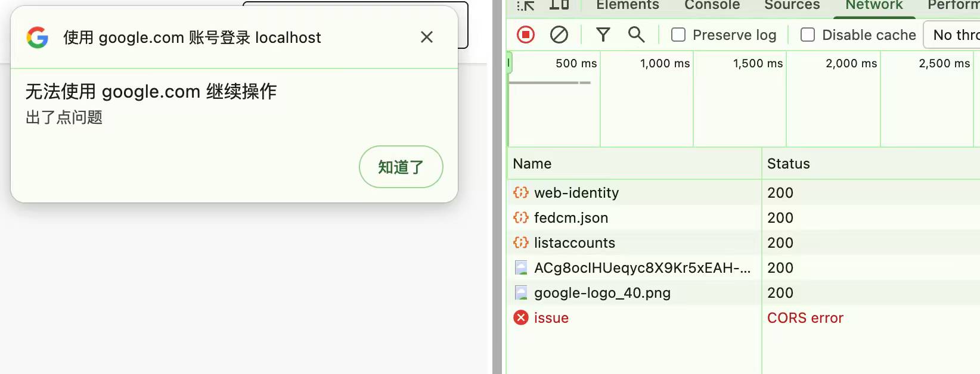
Task: Click the red error icon beside issue
Action: pyautogui.click(x=521, y=317)
